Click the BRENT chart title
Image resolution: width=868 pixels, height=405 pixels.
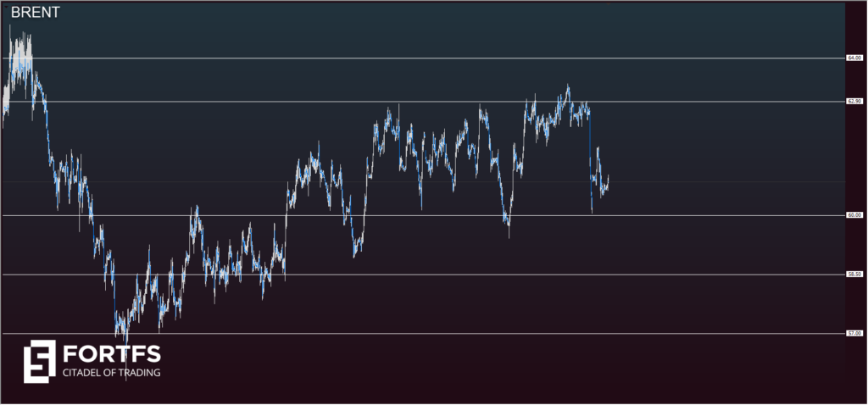(x=35, y=14)
